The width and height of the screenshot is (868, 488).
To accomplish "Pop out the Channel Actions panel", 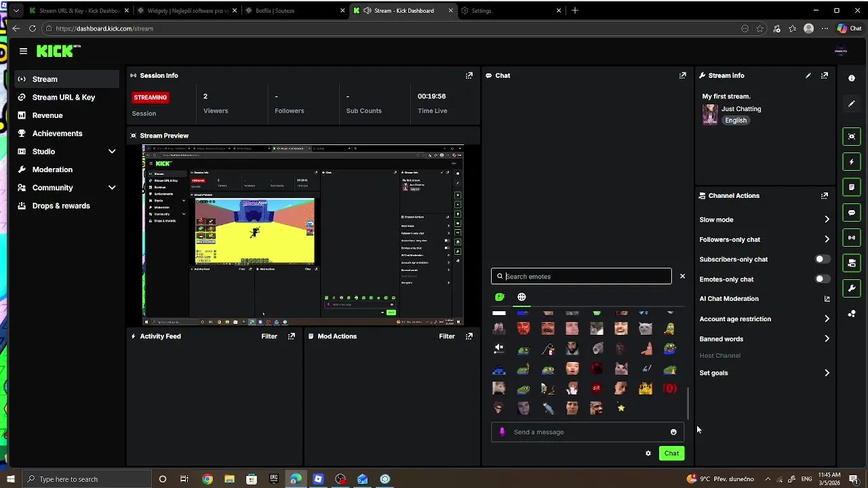I will coord(824,195).
